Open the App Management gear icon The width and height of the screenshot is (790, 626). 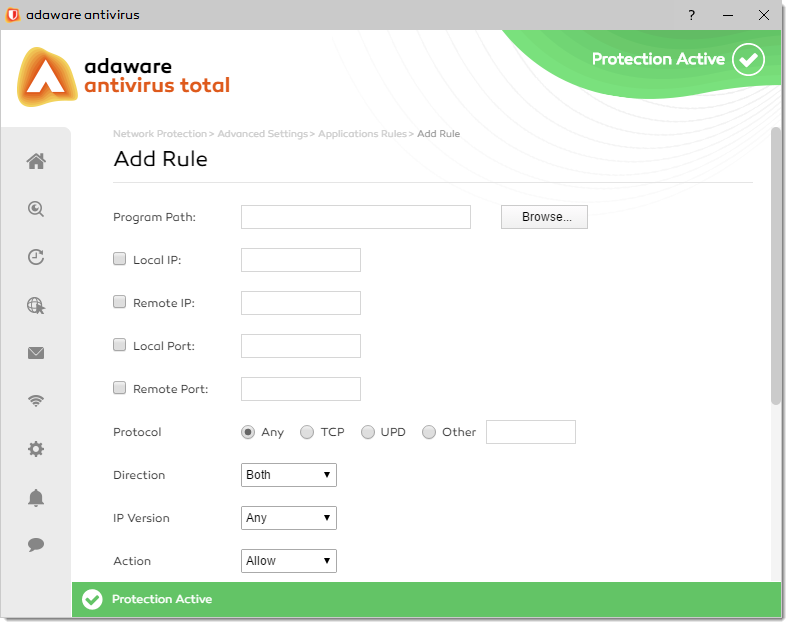pyautogui.click(x=36, y=449)
